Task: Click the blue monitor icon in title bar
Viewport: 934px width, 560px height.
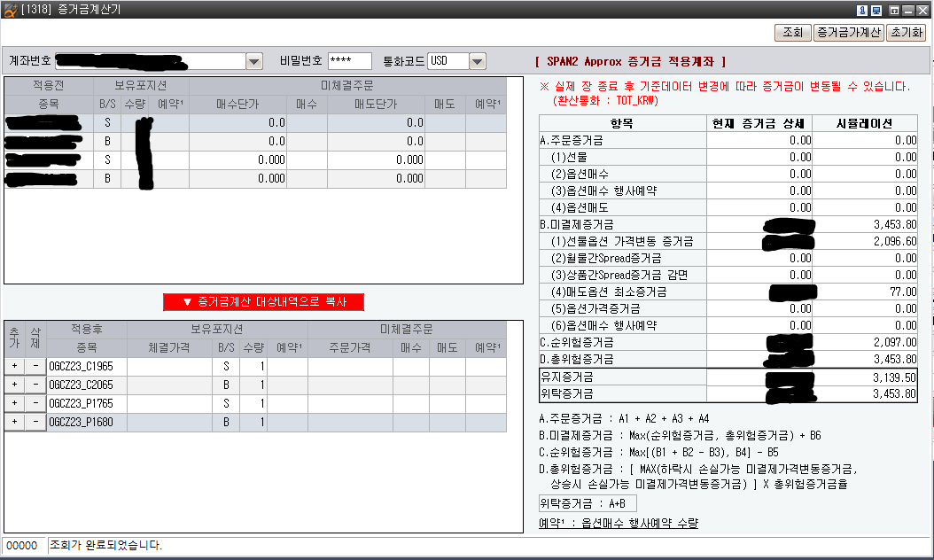Action: 876,10
